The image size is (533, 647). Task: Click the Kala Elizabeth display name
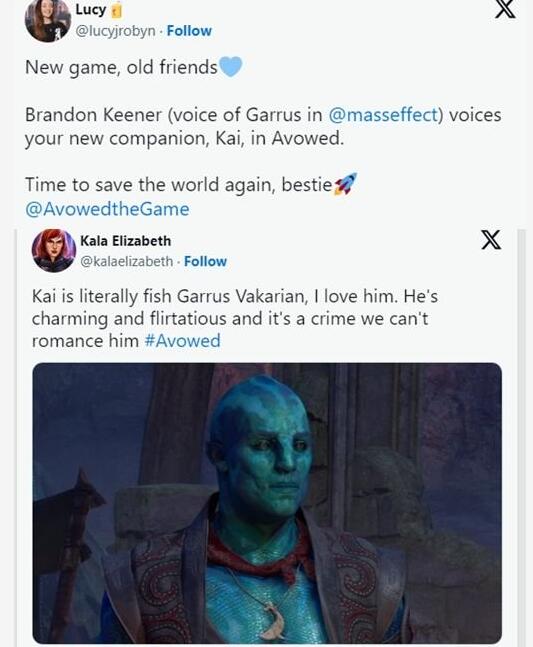coord(125,241)
